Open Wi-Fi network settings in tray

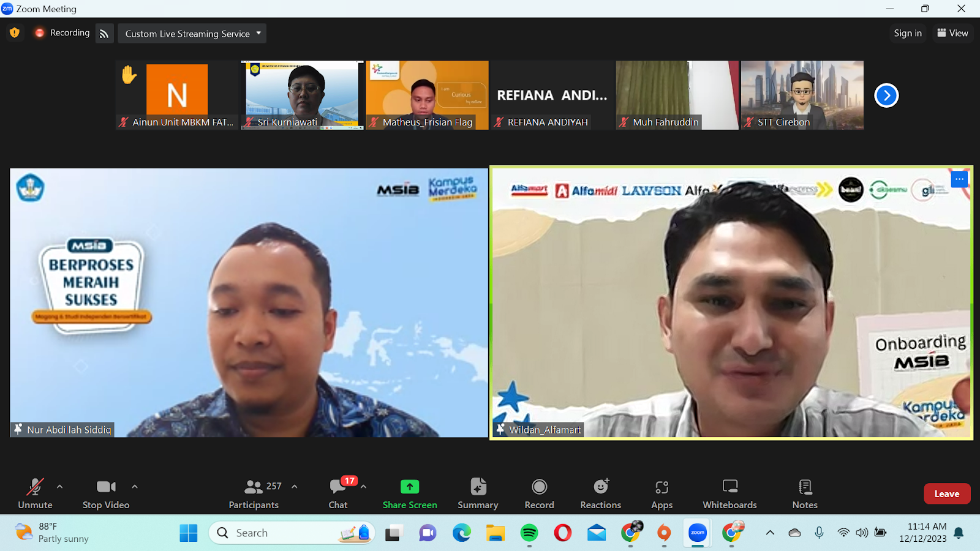click(843, 533)
